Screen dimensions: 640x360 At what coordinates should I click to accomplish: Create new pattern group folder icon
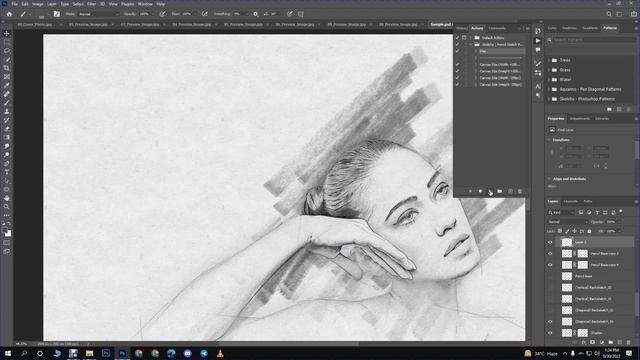tap(609, 109)
